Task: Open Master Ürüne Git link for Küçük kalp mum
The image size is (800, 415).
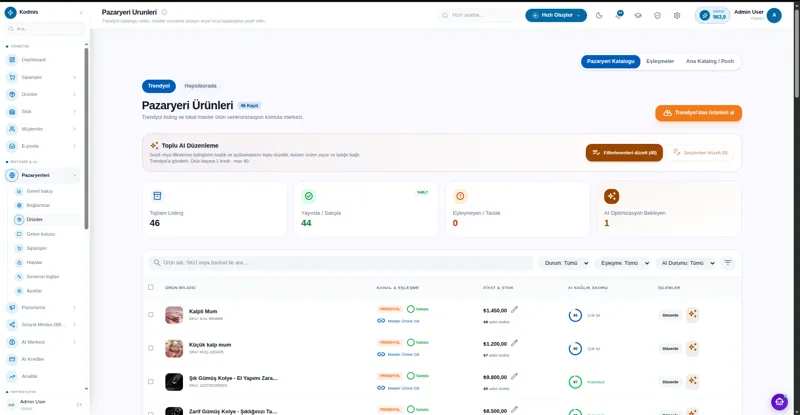Action: pos(403,354)
